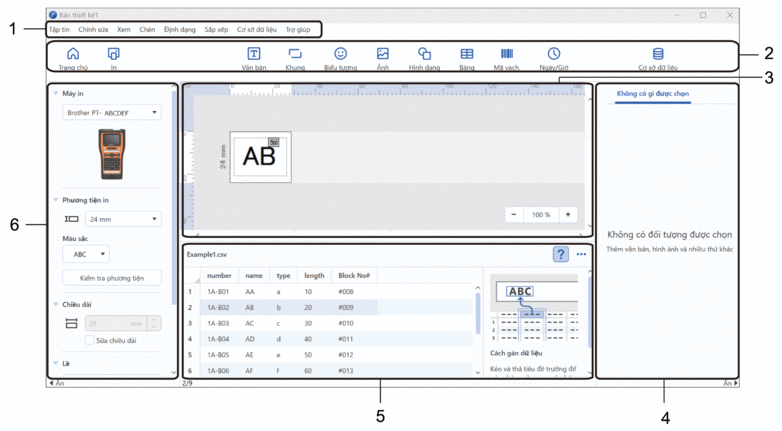The width and height of the screenshot is (782, 431).
Task: Enable the Sửa chiều dài checkbox
Action: (90, 340)
